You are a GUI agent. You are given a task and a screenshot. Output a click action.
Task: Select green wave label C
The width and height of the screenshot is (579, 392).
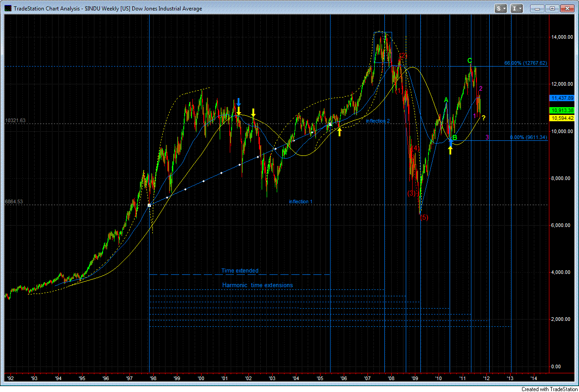(x=470, y=60)
